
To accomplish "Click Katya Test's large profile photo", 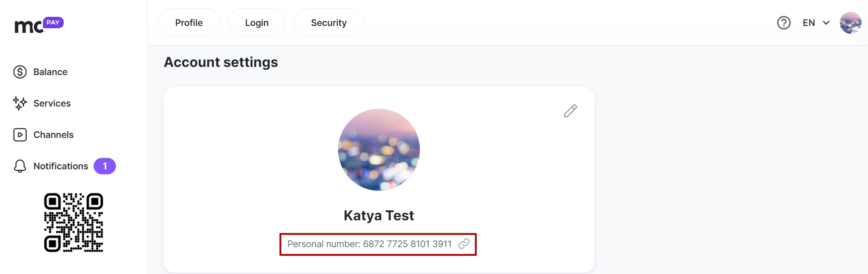I will pos(379,150).
